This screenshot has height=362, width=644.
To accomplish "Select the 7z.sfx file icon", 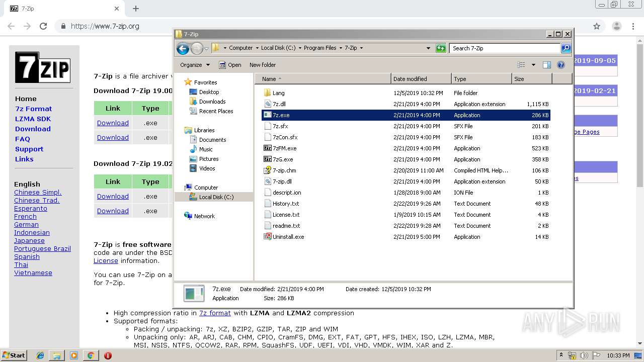I will point(267,126).
